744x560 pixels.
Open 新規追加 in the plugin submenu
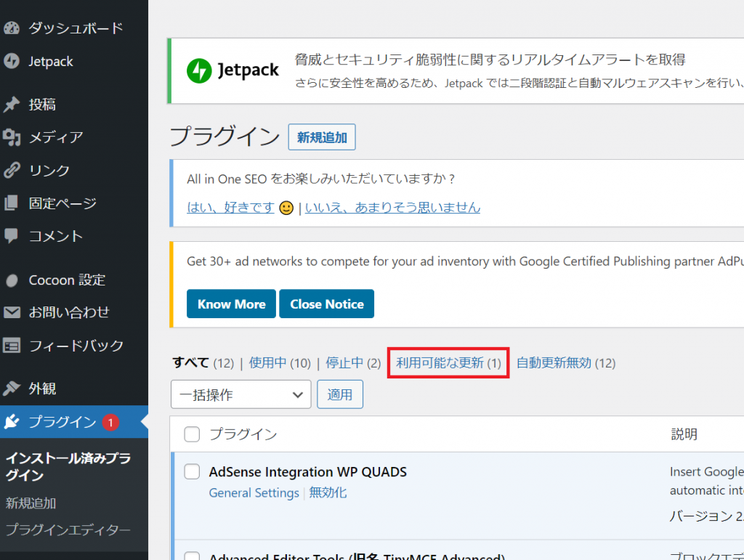pos(31,503)
